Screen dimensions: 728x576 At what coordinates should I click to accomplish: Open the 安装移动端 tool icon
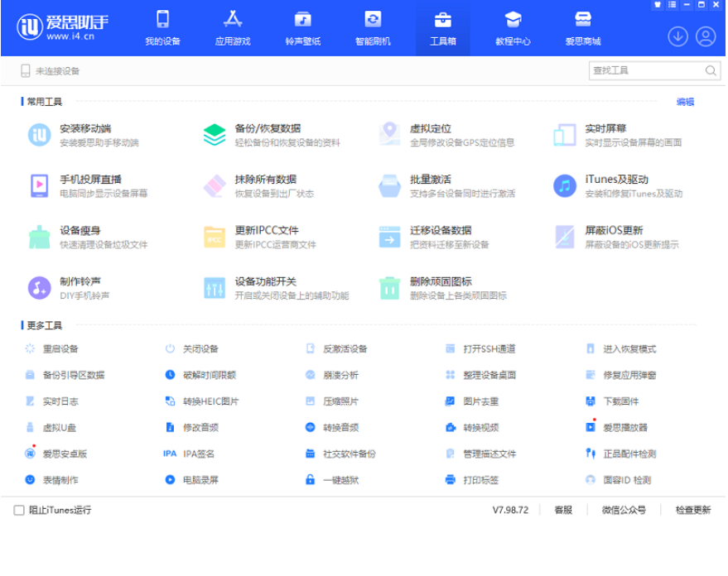pyautogui.click(x=40, y=135)
